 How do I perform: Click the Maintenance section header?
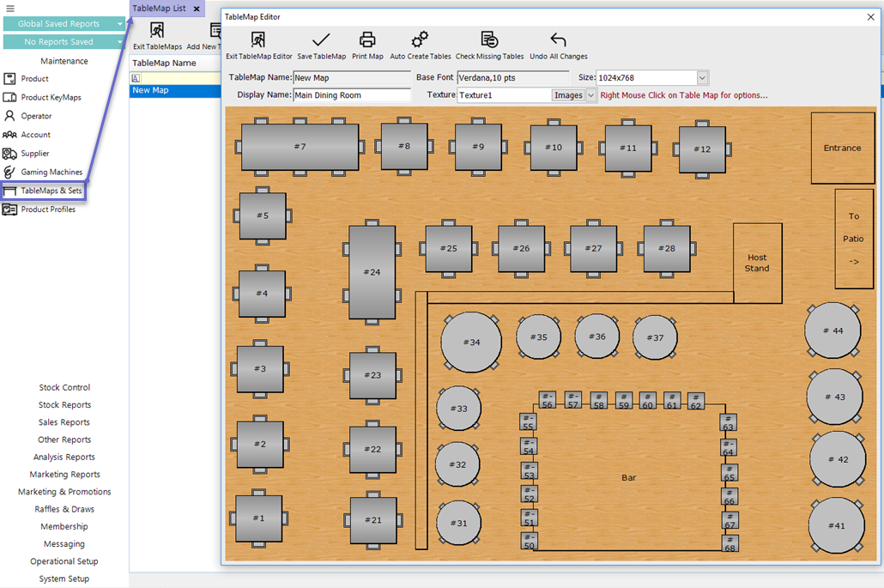[64, 61]
